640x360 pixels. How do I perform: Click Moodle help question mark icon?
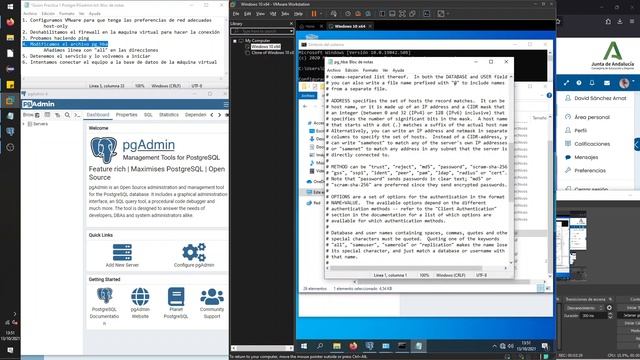tap(579, 83)
